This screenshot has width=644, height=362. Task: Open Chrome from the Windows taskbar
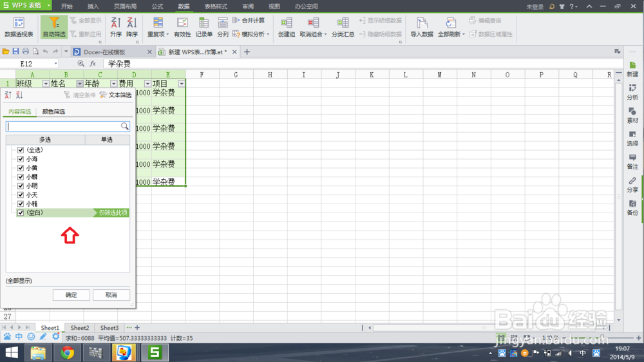tap(68, 352)
